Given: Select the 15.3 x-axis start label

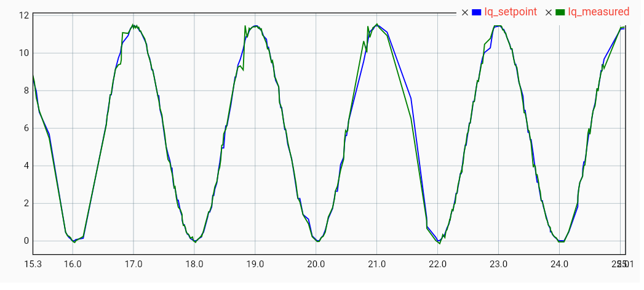Looking at the screenshot, I should [33, 264].
